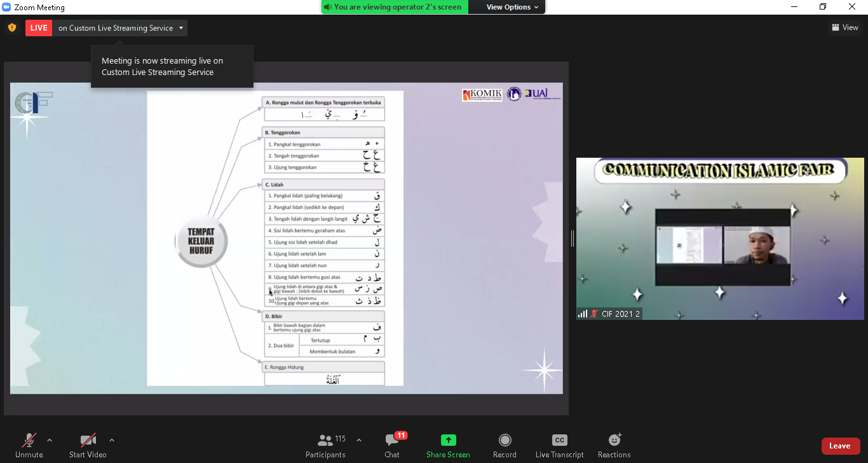Image resolution: width=868 pixels, height=463 pixels.
Task: Expand video options arrow beside Start Video
Action: point(112,440)
